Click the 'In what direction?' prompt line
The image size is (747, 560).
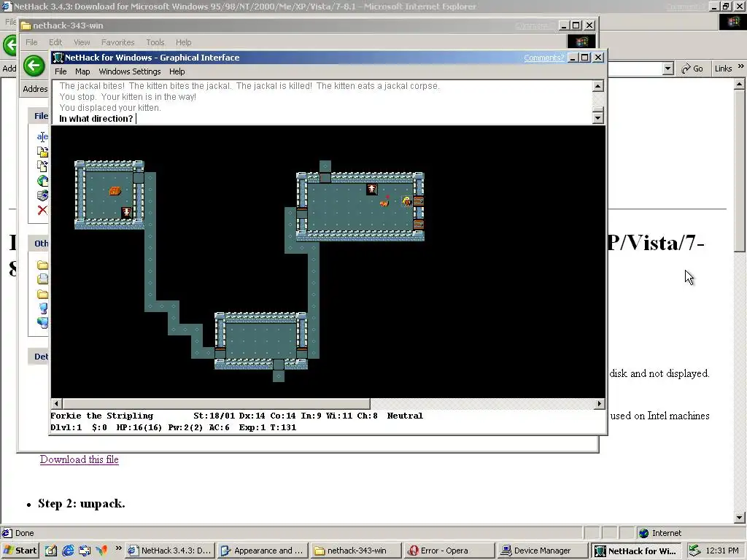click(96, 119)
